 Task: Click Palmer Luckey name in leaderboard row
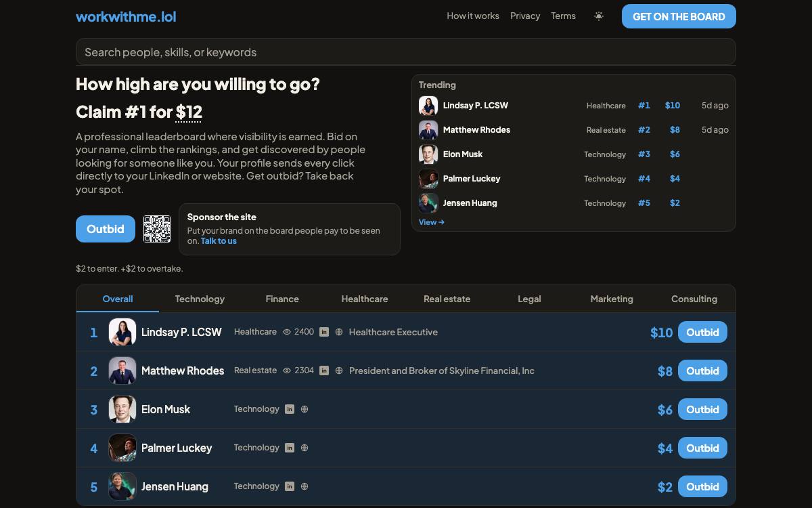[177, 448]
